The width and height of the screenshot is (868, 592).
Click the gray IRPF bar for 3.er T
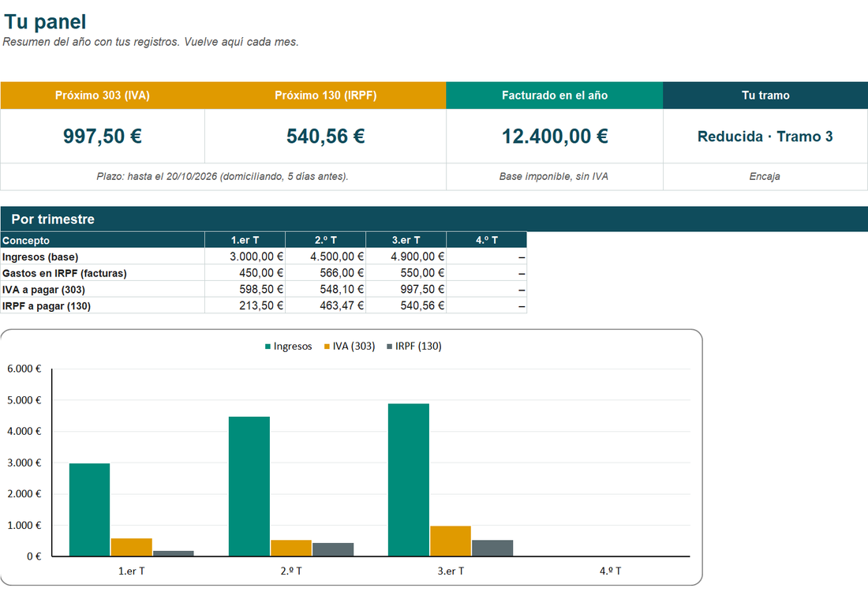(x=492, y=549)
